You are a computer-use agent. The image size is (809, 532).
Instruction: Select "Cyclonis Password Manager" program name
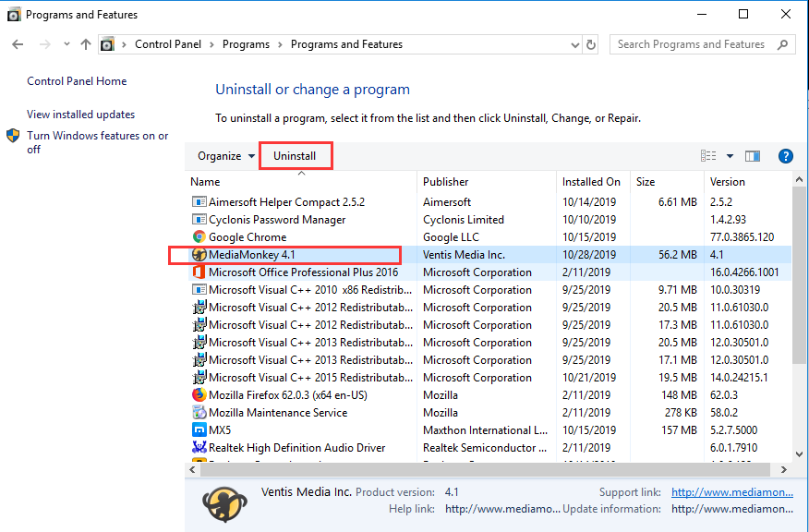277,219
